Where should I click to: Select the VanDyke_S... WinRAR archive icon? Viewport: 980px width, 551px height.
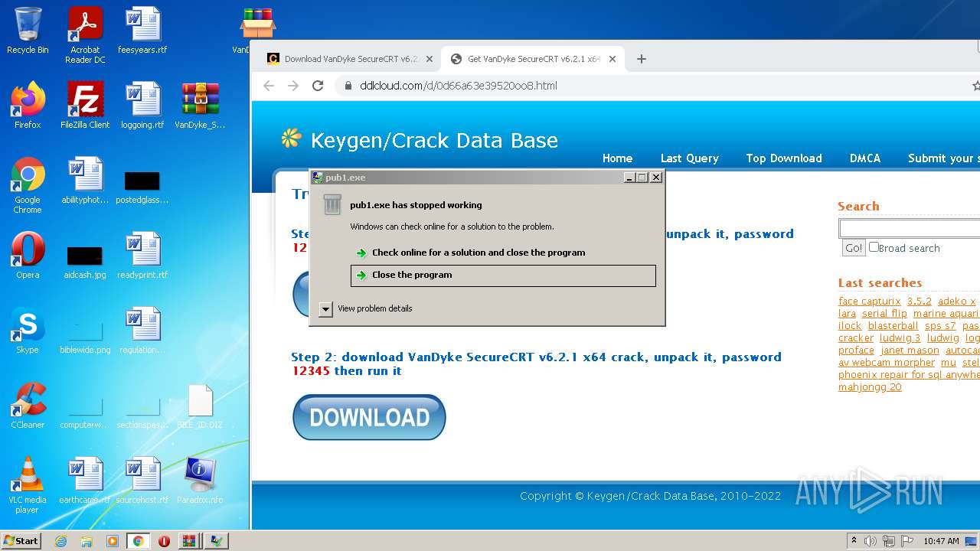pyautogui.click(x=200, y=106)
